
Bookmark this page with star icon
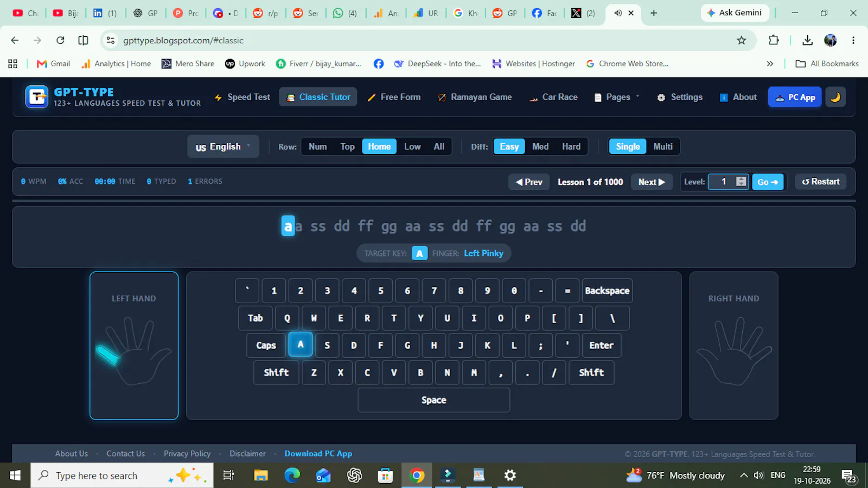(741, 40)
